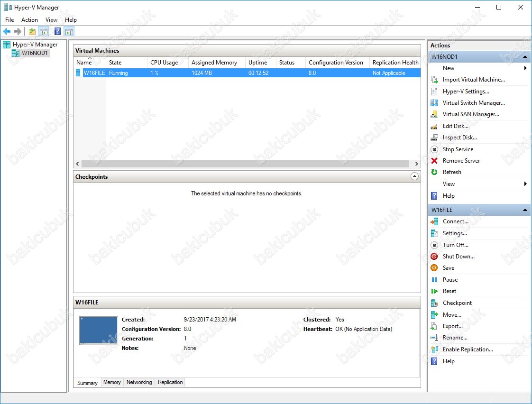
Task: Click the Inspect Disk icon
Action: pyautogui.click(x=434, y=138)
